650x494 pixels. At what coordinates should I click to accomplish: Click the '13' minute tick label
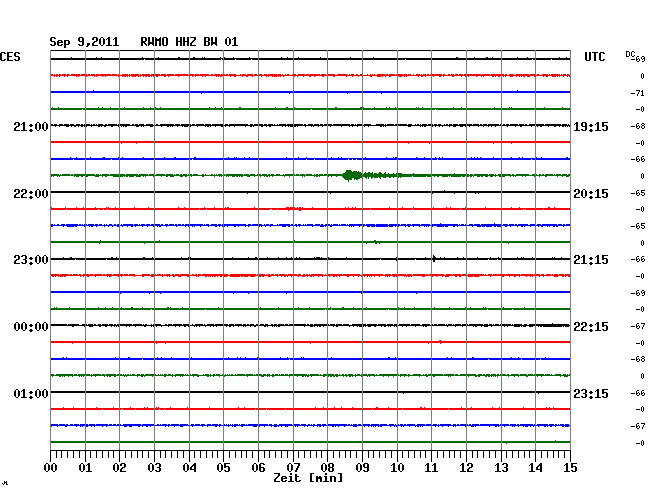[x=501, y=467]
